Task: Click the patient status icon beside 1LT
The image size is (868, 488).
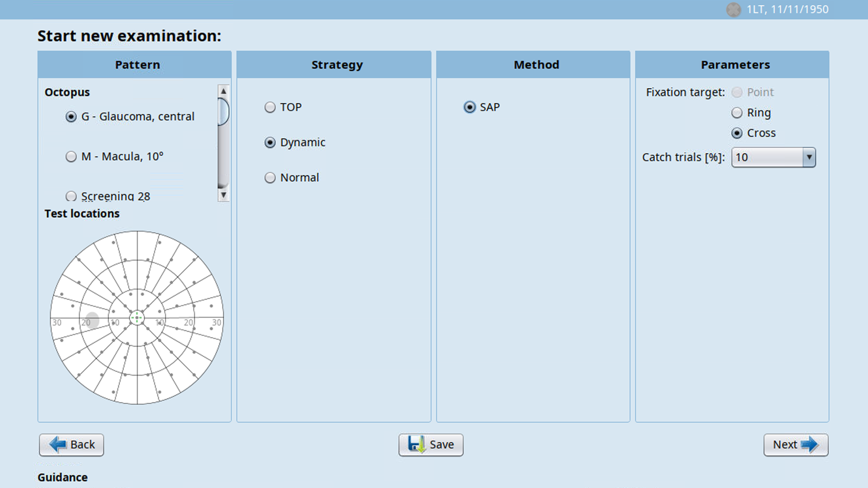Action: point(733,9)
